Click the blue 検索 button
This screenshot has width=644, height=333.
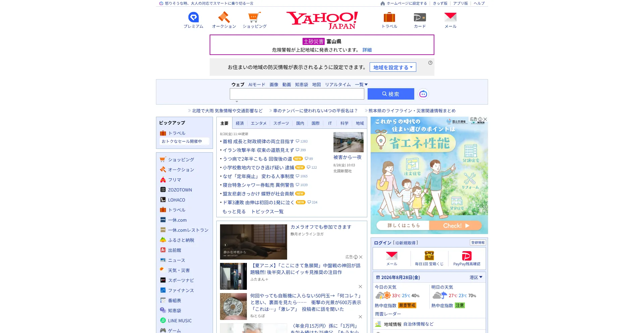391,94
